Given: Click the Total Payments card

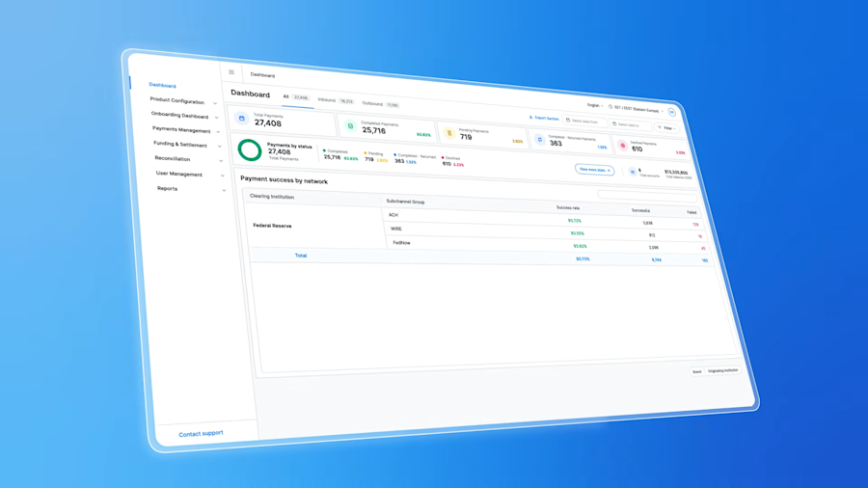Looking at the screenshot, I should click(x=284, y=120).
